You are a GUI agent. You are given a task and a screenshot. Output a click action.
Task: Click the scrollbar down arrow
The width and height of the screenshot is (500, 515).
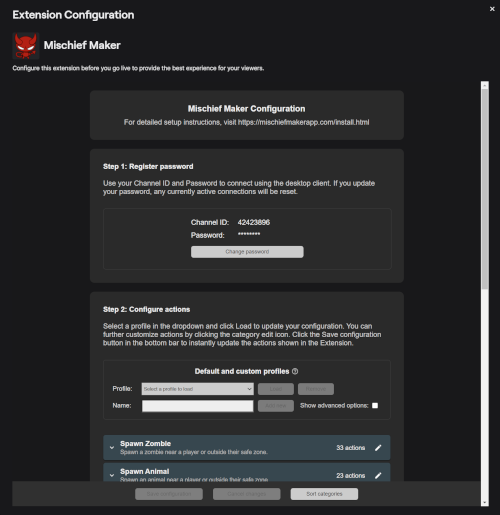(x=485, y=503)
